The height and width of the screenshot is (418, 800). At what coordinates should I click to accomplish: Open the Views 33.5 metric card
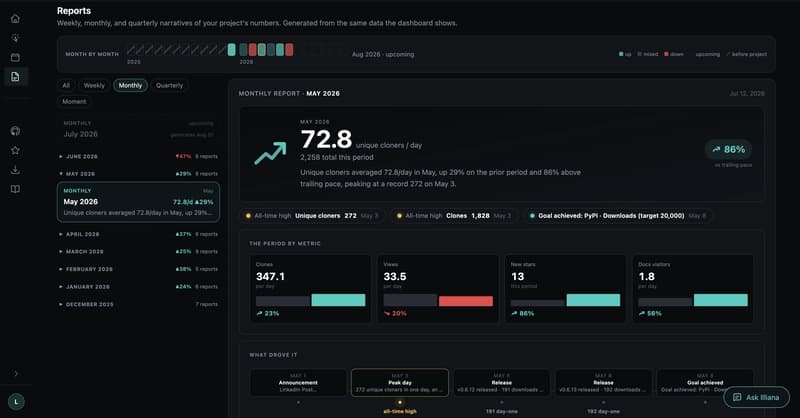coord(438,289)
